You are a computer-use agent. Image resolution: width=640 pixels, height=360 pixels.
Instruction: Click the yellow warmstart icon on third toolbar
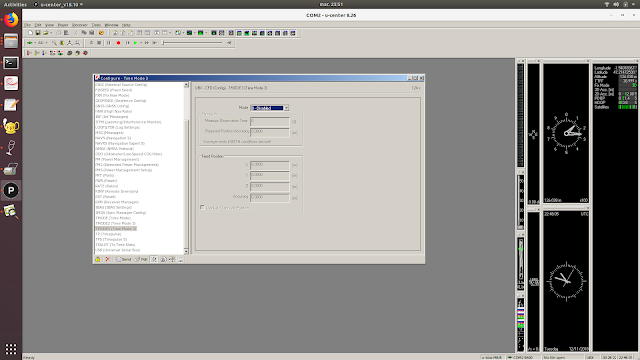(x=36, y=53)
